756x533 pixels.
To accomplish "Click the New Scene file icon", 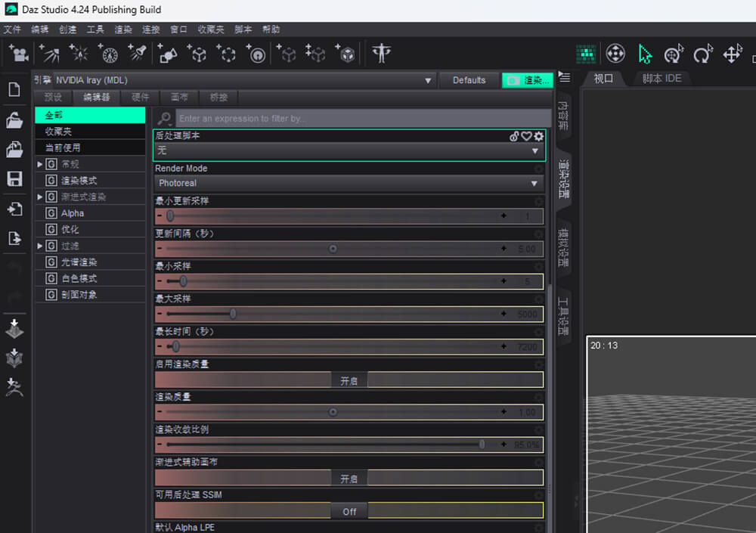I will coord(14,89).
